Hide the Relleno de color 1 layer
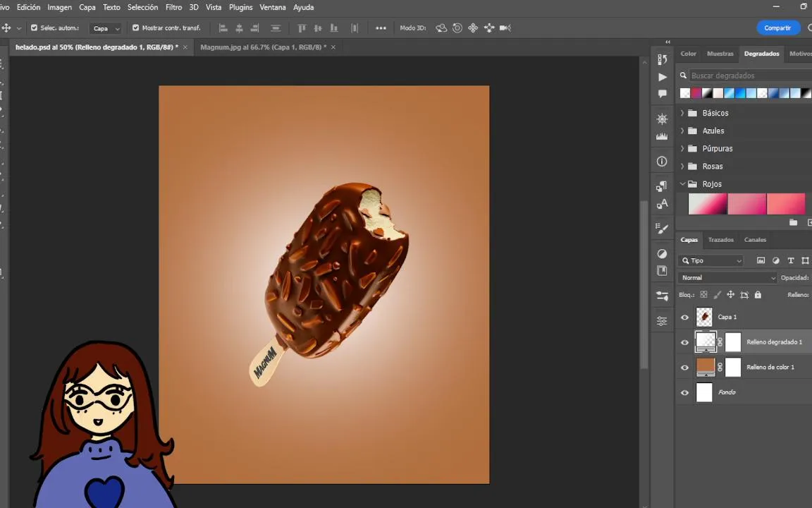Image resolution: width=812 pixels, height=508 pixels. click(684, 368)
